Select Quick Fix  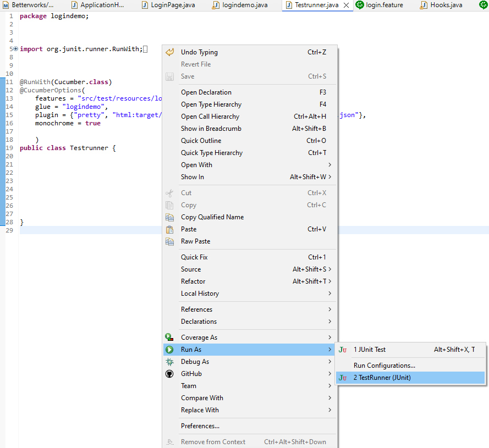250,257
